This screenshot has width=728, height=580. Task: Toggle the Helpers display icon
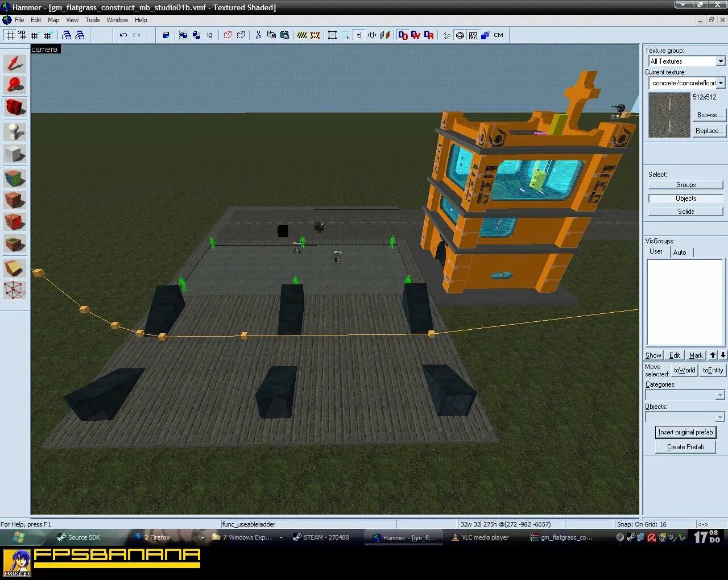click(x=460, y=35)
